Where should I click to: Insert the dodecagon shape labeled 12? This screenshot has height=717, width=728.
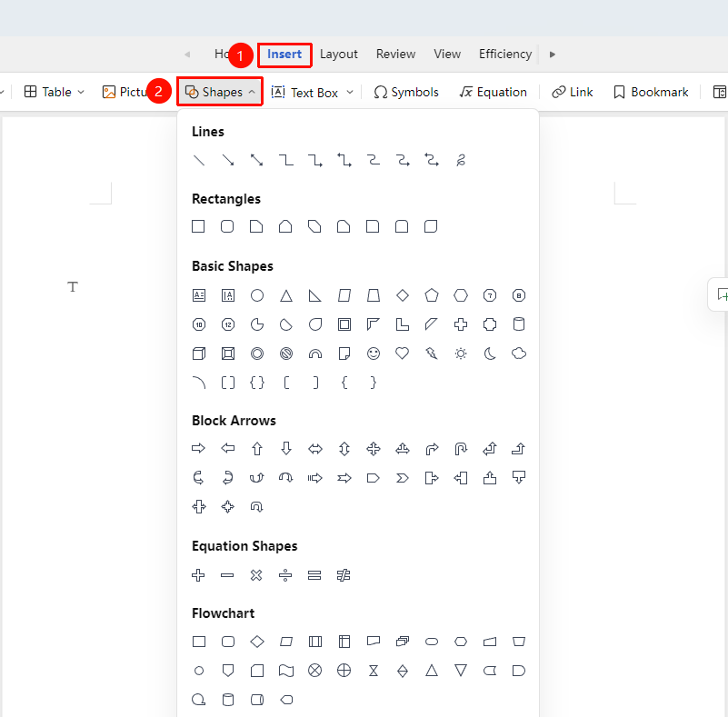pos(228,324)
